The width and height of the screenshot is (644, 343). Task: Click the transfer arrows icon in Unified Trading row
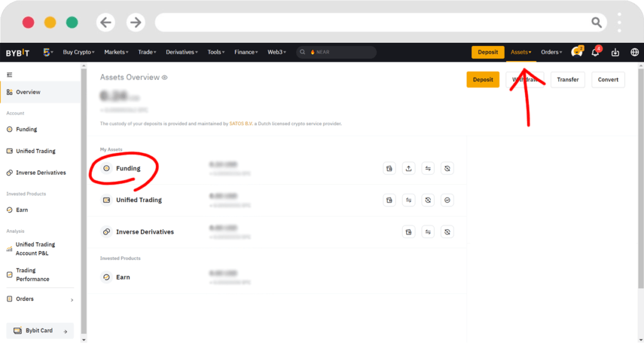pyautogui.click(x=409, y=200)
